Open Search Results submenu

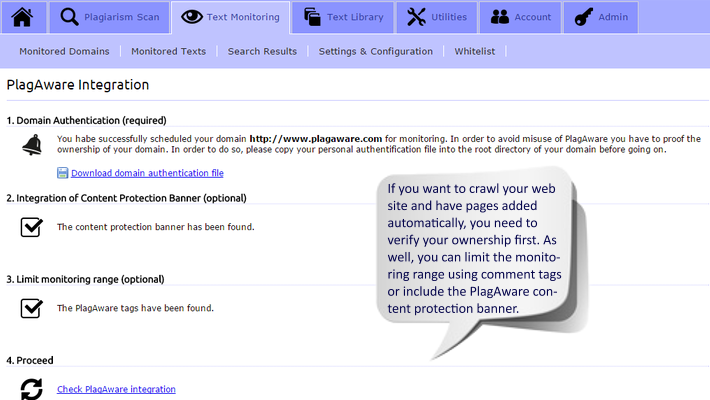262,52
